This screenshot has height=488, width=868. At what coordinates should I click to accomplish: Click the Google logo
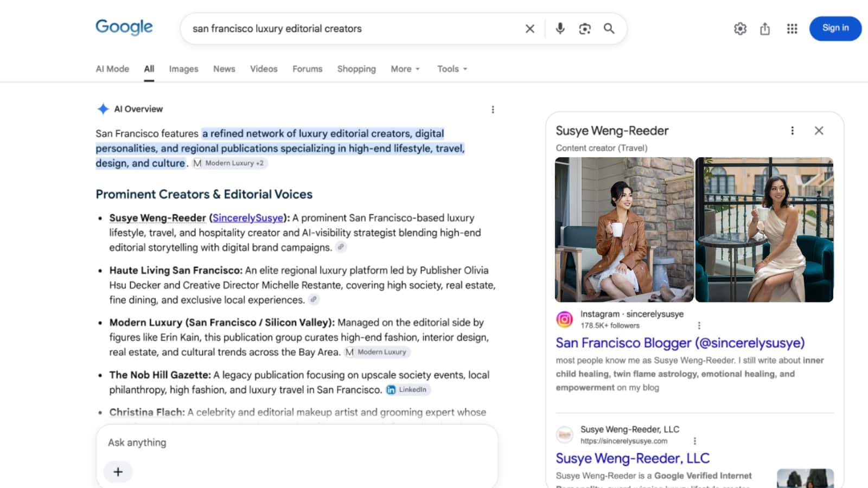(124, 27)
